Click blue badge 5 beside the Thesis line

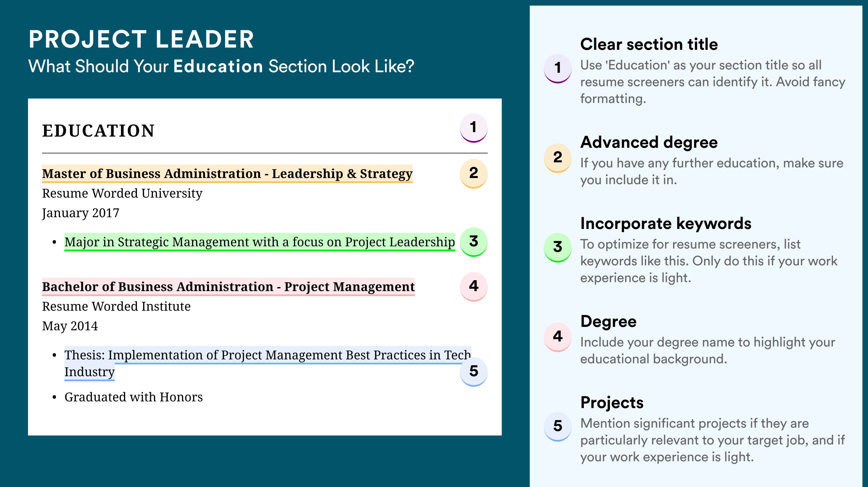click(x=473, y=371)
